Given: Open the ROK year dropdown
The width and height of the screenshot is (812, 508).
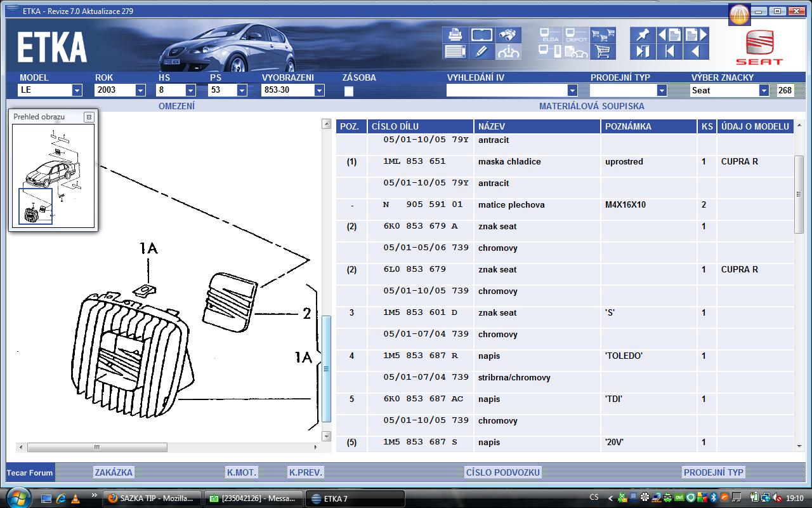Looking at the screenshot, I should 140,90.
